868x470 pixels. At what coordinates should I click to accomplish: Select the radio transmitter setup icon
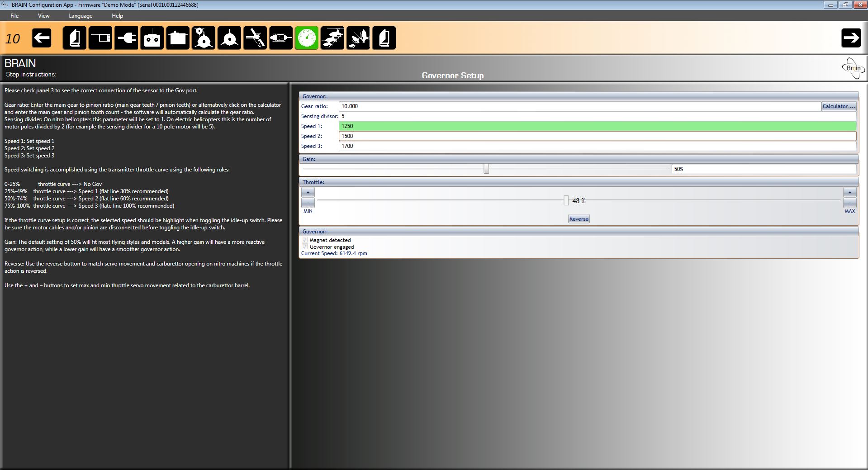coord(152,38)
